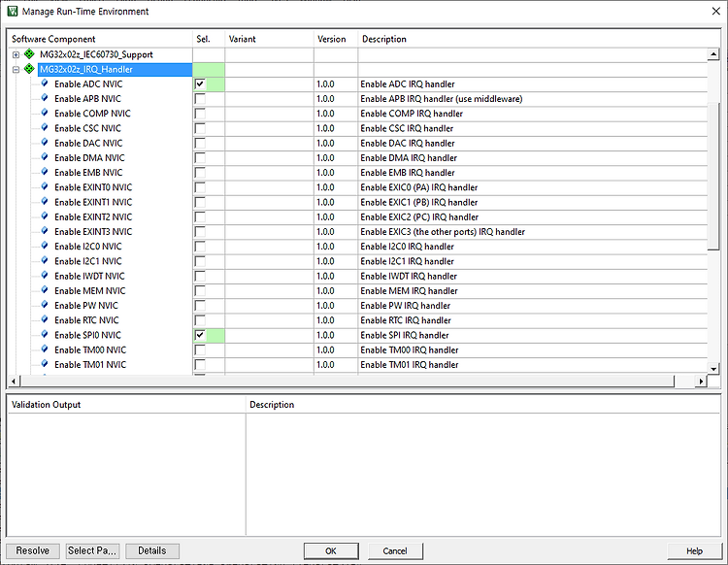Click the blue component icon beside Enable EXINT2 NVIC
The height and width of the screenshot is (565, 728).
click(45, 216)
